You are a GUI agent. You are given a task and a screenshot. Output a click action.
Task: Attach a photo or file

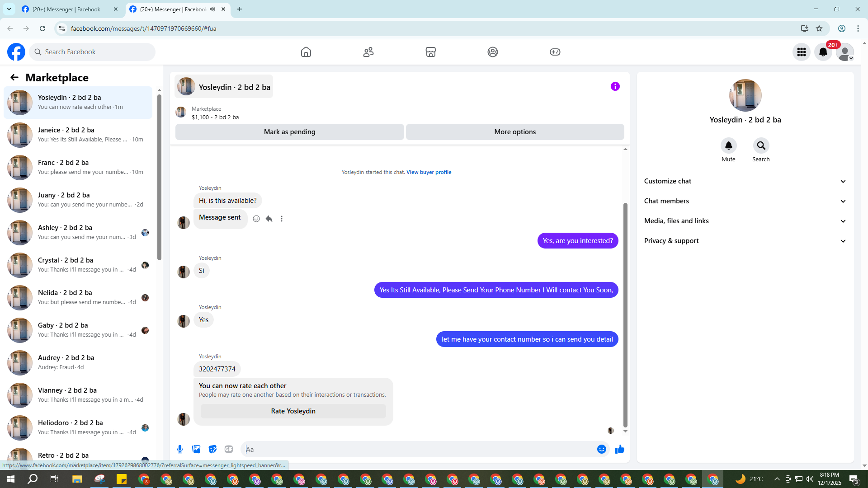coord(196,449)
